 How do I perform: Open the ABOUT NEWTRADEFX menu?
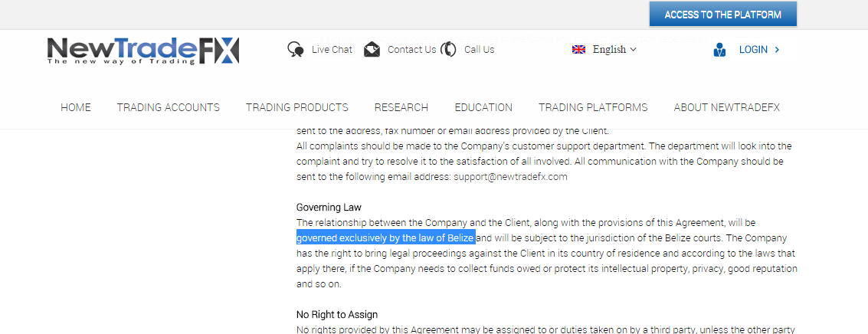pyautogui.click(x=726, y=107)
